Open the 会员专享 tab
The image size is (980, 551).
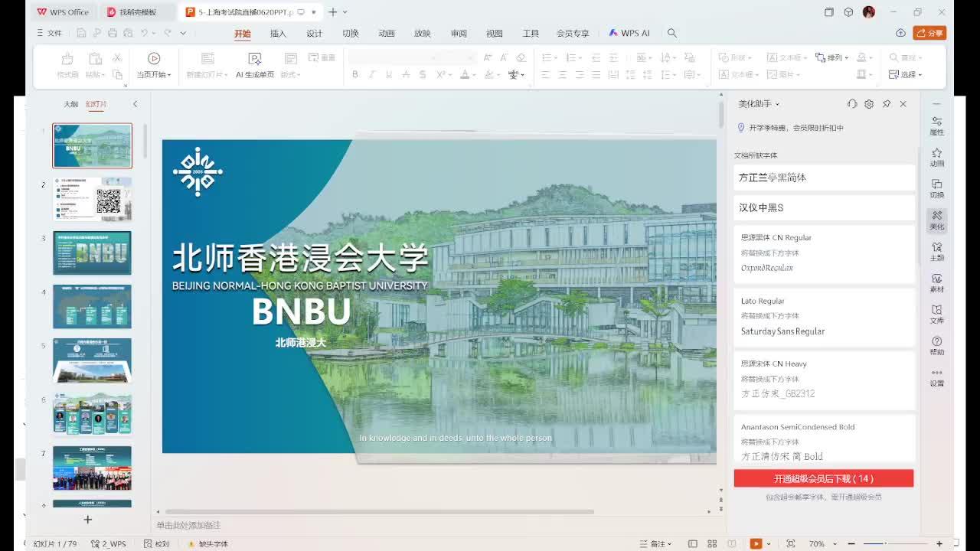[573, 33]
